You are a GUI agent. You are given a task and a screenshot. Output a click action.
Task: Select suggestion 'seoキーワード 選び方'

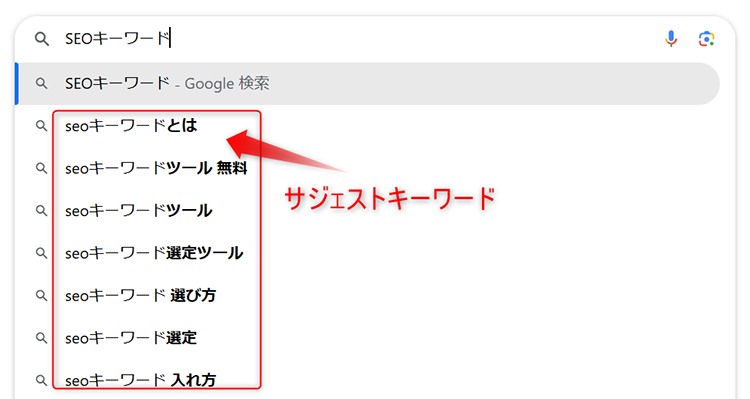[x=141, y=295]
